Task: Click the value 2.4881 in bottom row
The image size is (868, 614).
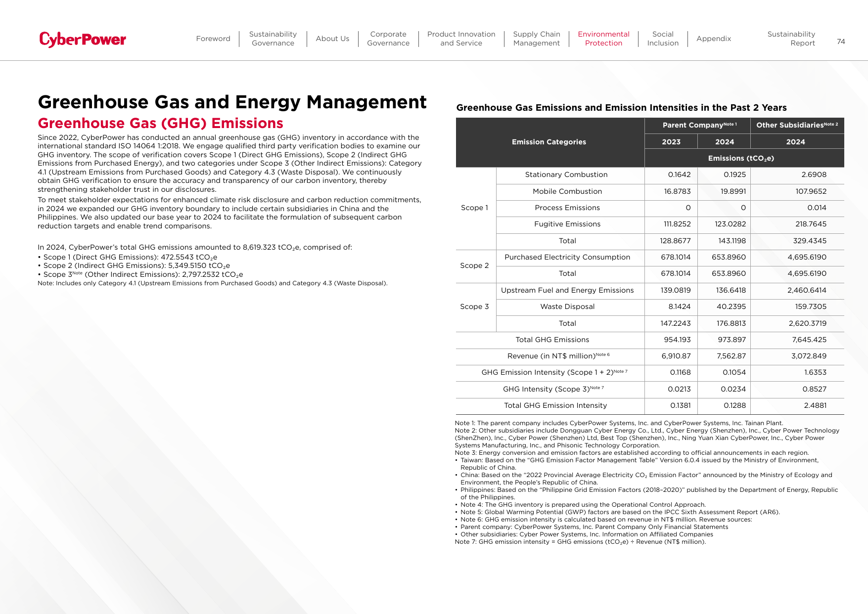Action: coord(815,405)
